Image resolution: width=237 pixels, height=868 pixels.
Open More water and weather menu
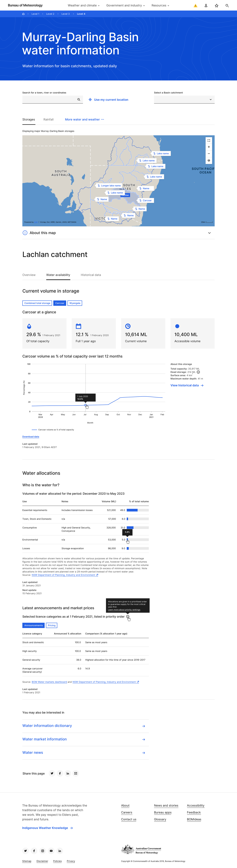[85, 119]
